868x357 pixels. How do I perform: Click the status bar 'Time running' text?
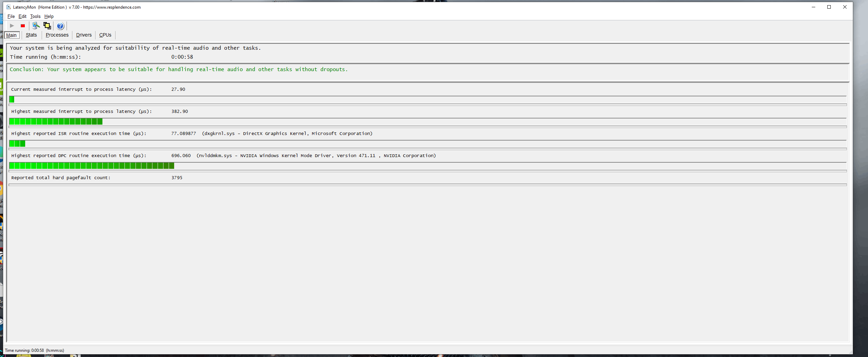tap(34, 350)
